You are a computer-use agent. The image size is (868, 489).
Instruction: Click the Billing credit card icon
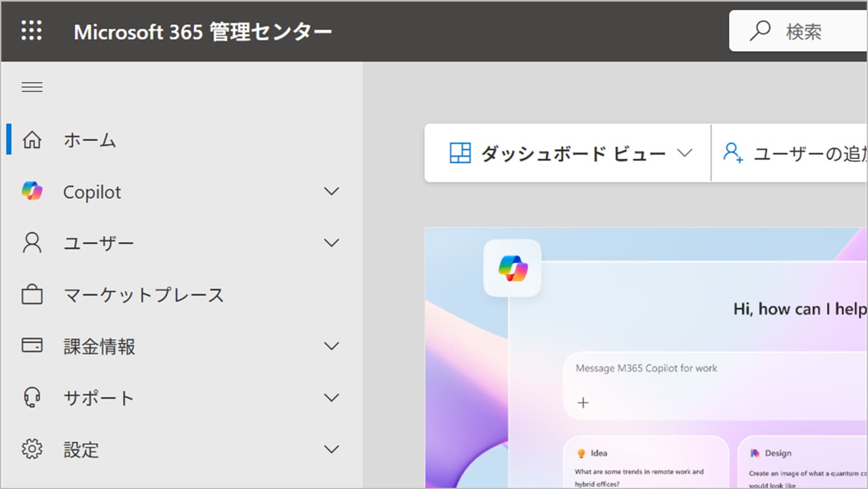pos(32,346)
